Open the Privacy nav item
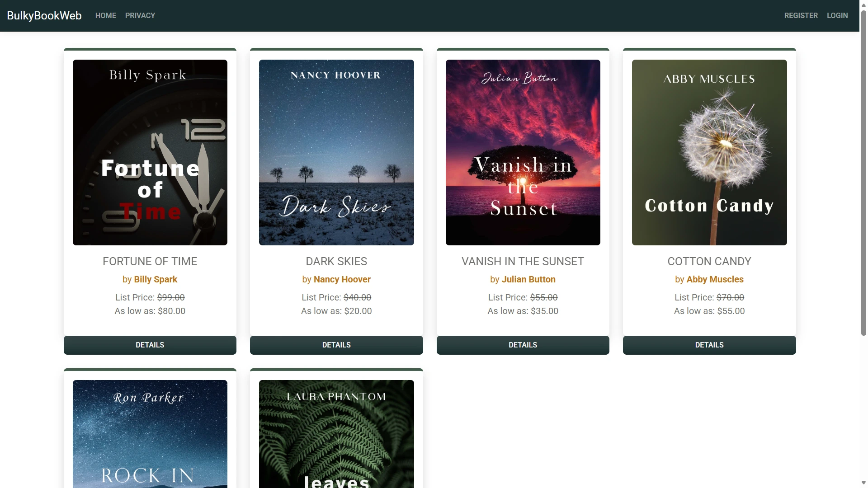The height and width of the screenshot is (488, 868). pyautogui.click(x=140, y=15)
